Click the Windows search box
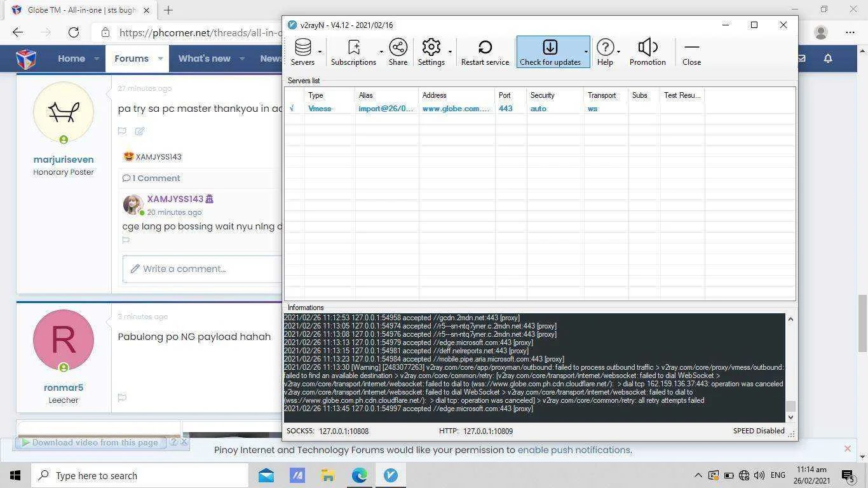868x488 pixels. coord(139,475)
